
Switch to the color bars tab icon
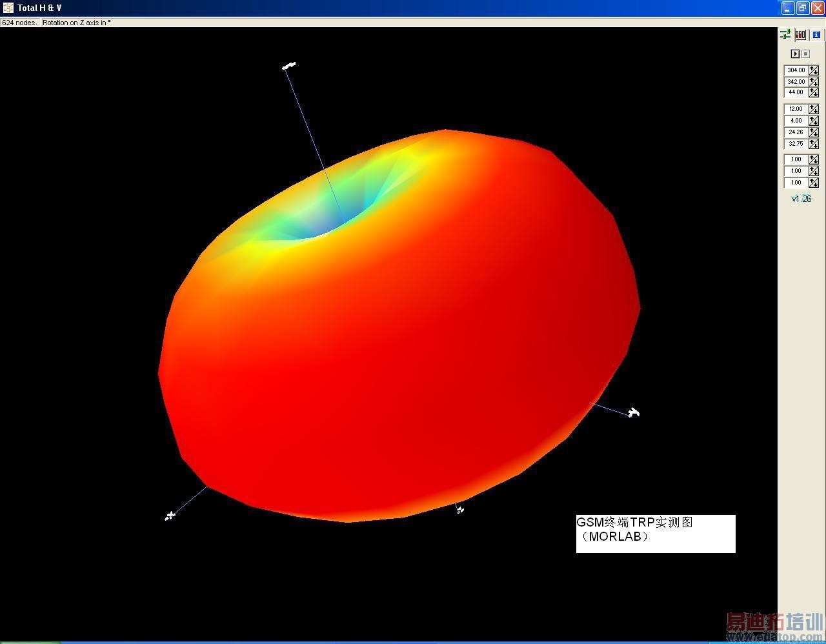pyautogui.click(x=800, y=35)
